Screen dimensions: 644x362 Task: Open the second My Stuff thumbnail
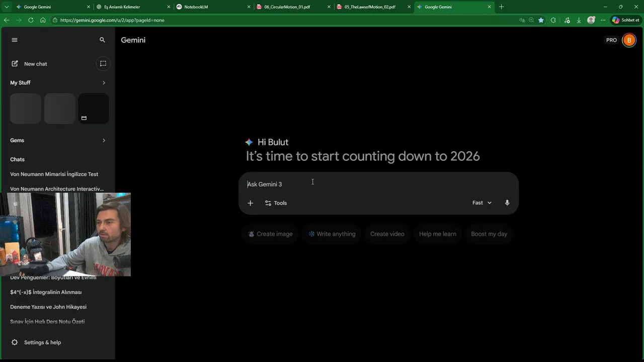pyautogui.click(x=59, y=108)
